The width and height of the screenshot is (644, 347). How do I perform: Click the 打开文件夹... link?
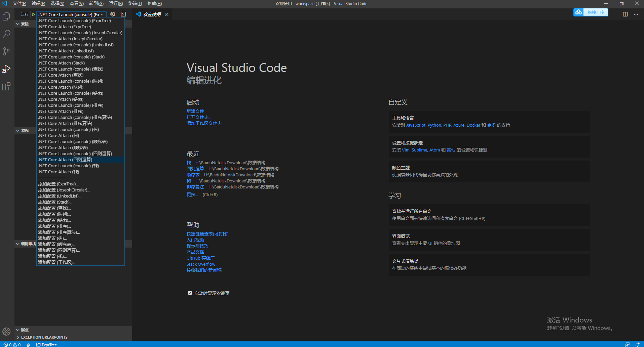[199, 117]
